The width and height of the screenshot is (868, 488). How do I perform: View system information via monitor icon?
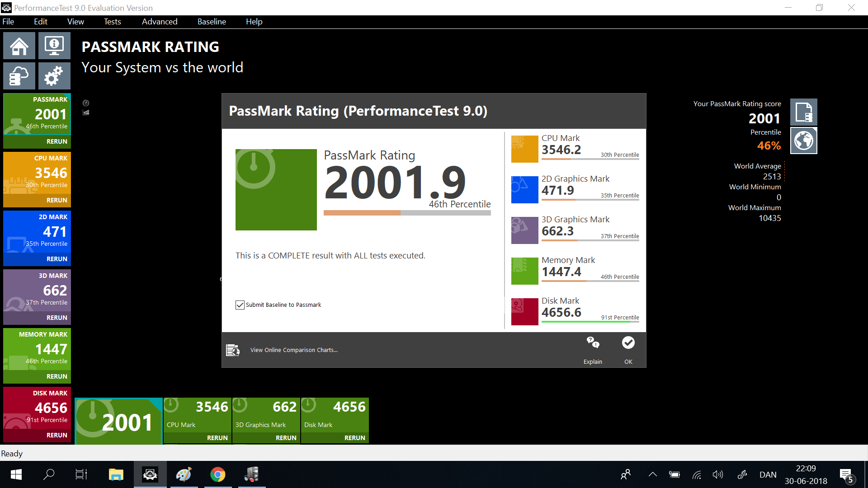tap(54, 46)
